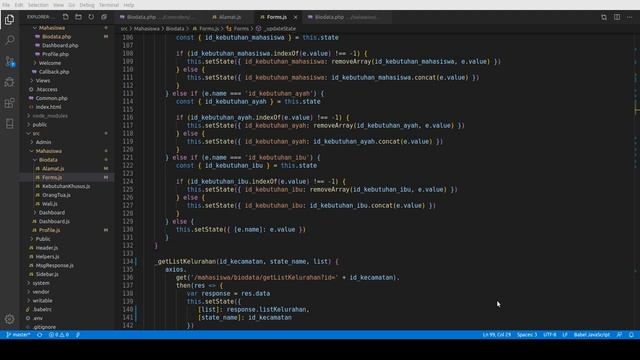The width and height of the screenshot is (640, 360).
Task: Expand the Admin folder
Action: coord(43,142)
